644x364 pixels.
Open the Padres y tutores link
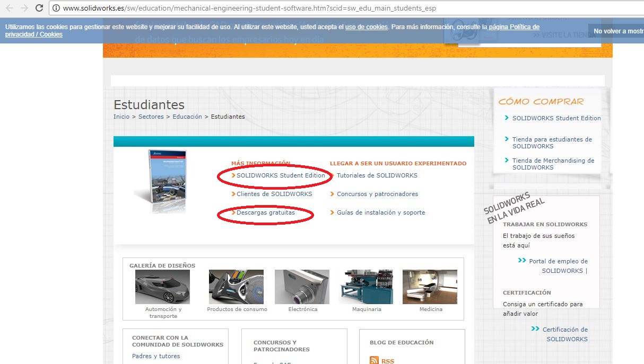point(156,356)
